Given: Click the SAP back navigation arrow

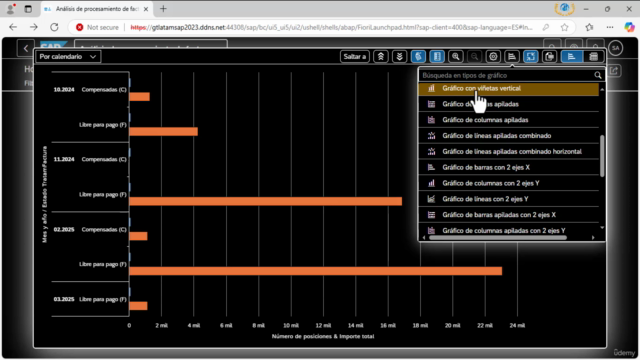Looking at the screenshot, I should 26,48.
